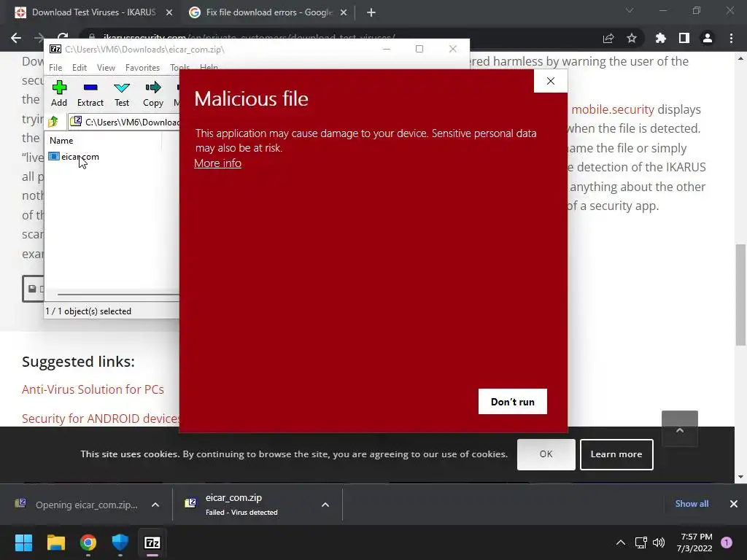Image resolution: width=747 pixels, height=560 pixels.
Task: Open the Chrome profile icon
Action: (708, 38)
